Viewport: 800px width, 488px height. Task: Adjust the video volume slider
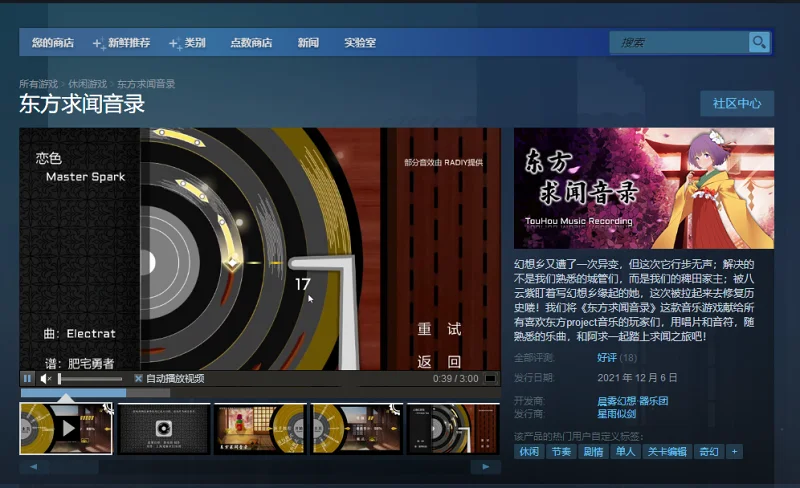click(x=90, y=379)
